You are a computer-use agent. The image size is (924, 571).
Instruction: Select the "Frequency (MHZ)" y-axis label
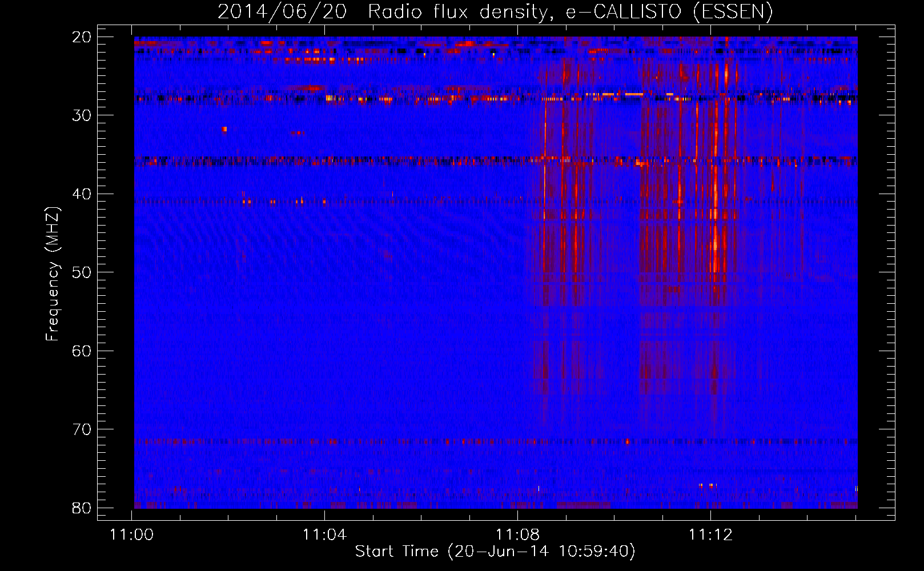point(53,275)
